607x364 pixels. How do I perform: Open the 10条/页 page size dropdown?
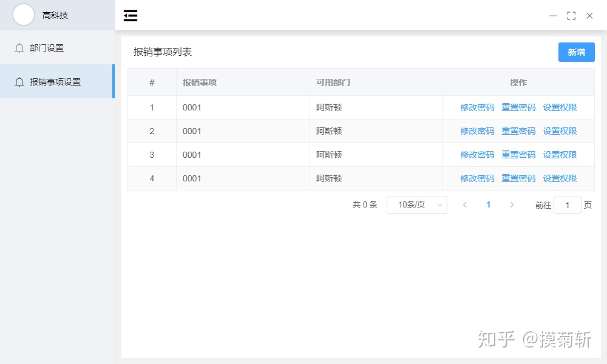tap(416, 204)
